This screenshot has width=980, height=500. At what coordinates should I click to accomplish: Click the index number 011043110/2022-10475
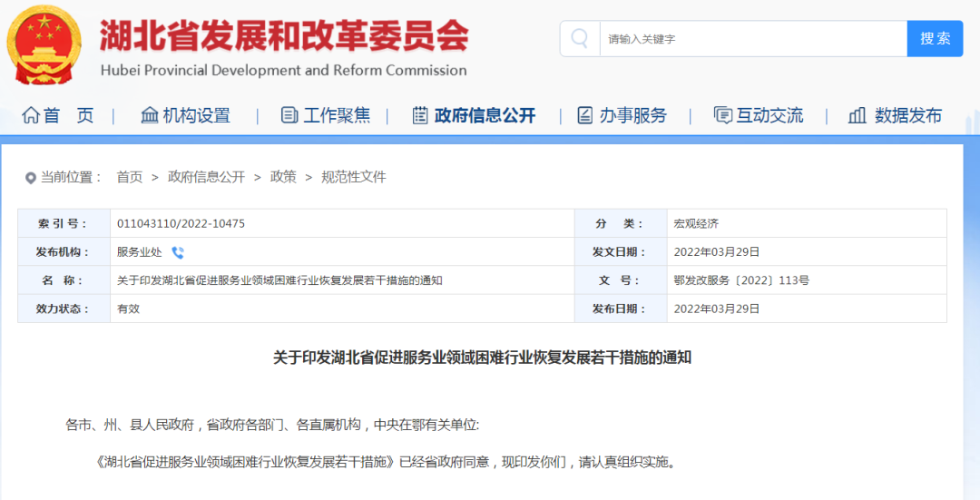(x=181, y=224)
